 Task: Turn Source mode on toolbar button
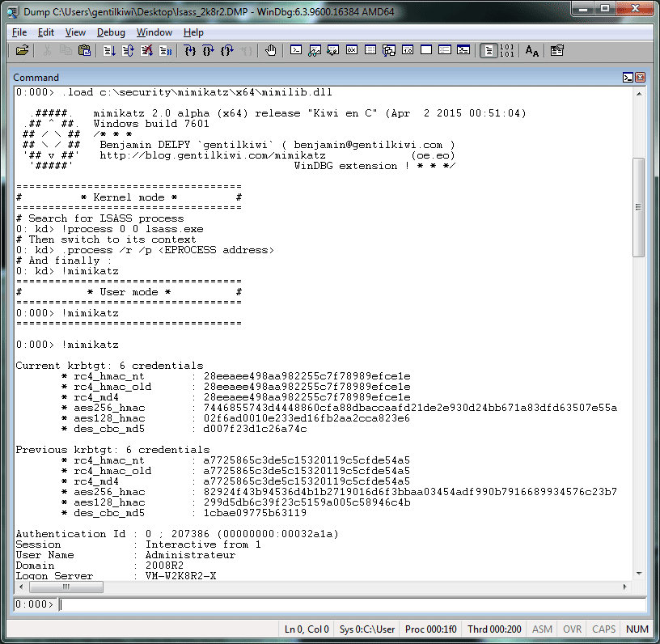point(489,50)
